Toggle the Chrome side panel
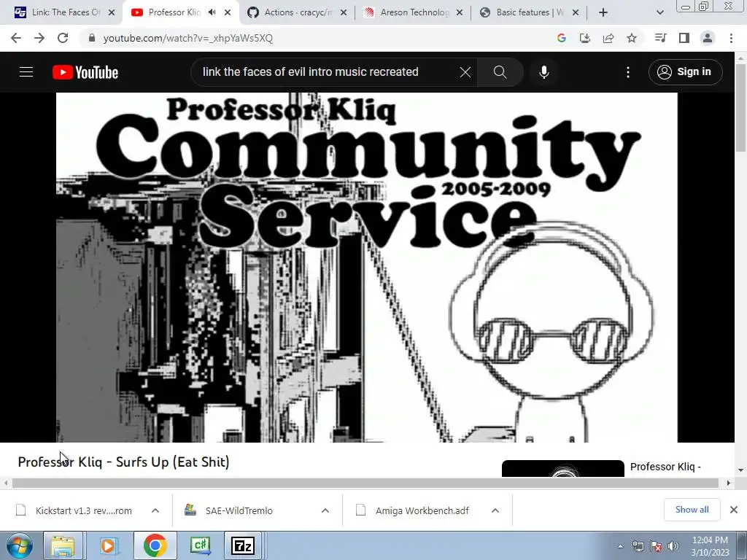Image resolution: width=747 pixels, height=560 pixels. (684, 38)
